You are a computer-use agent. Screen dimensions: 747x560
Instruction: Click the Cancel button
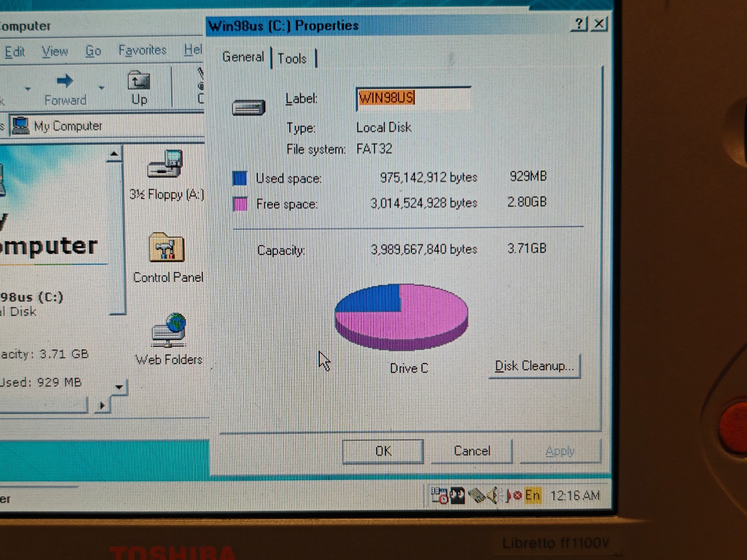472,451
